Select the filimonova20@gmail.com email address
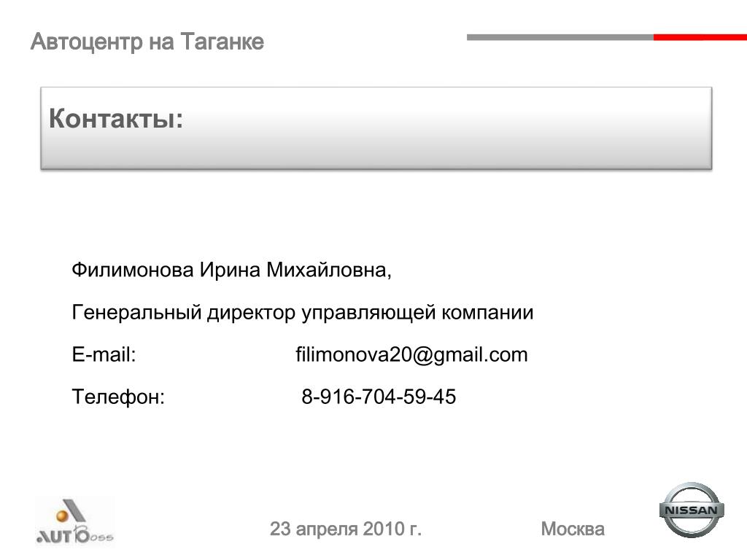The width and height of the screenshot is (747, 560). (411, 355)
